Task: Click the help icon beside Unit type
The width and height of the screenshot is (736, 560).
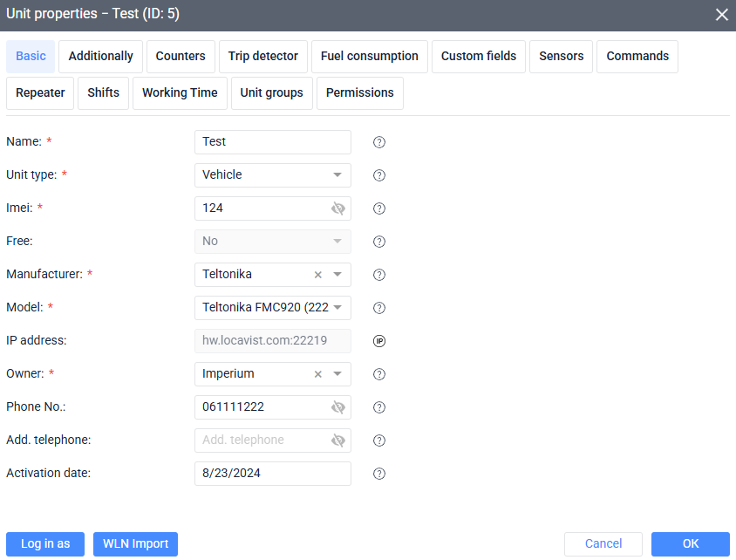Action: (379, 175)
